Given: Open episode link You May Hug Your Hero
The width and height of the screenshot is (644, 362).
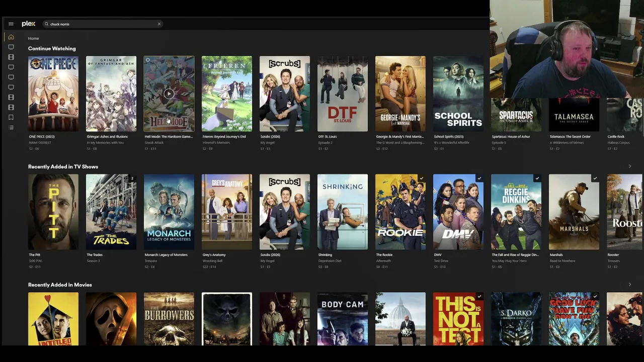Looking at the screenshot, I should [508, 260].
